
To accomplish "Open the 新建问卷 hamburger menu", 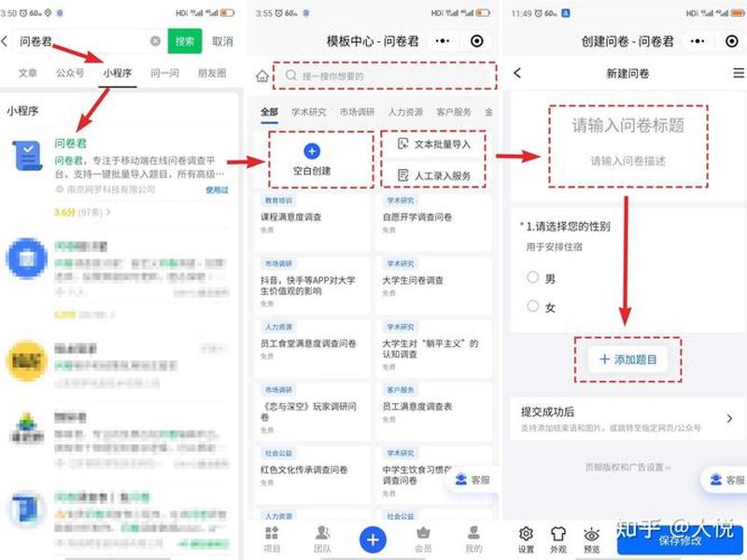I will click(x=739, y=73).
